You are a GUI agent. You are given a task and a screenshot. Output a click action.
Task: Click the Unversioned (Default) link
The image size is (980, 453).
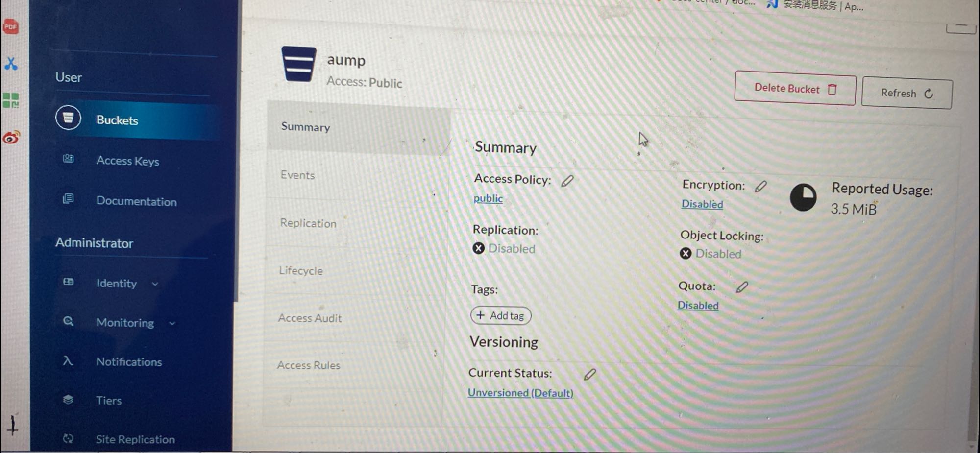coord(520,393)
